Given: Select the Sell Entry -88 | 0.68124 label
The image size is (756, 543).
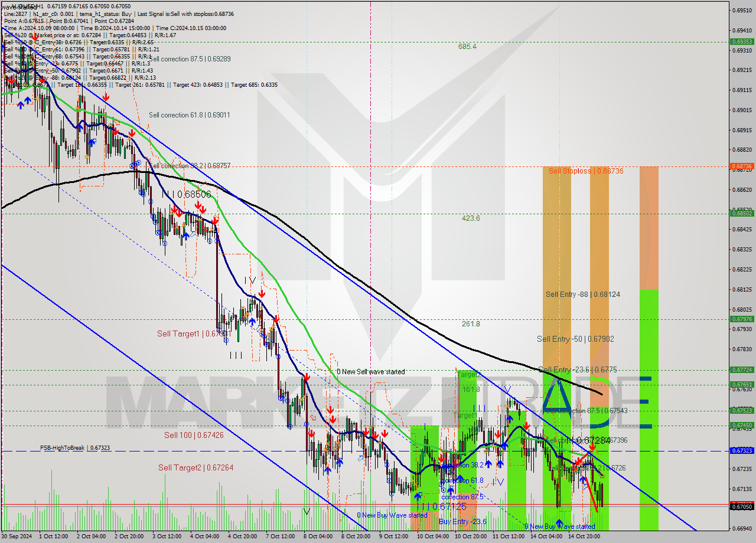Looking at the screenshot, I should [x=583, y=294].
